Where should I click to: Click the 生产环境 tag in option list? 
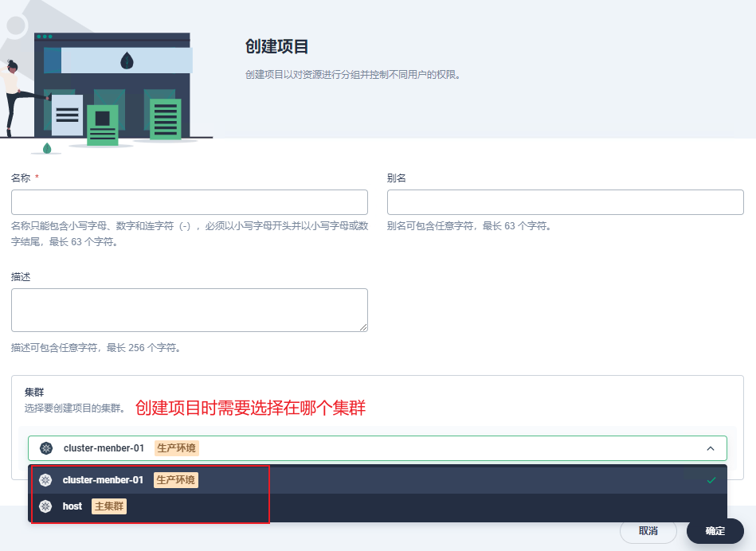176,480
